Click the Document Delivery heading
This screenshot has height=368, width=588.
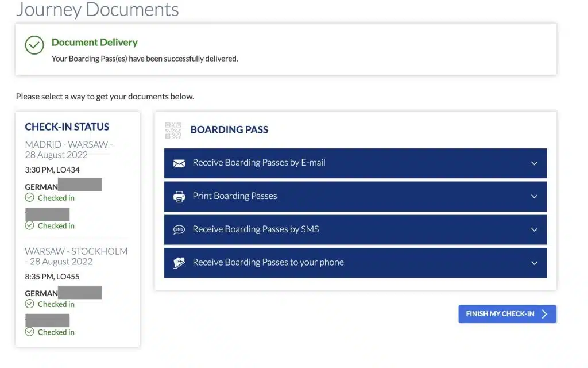pos(95,42)
